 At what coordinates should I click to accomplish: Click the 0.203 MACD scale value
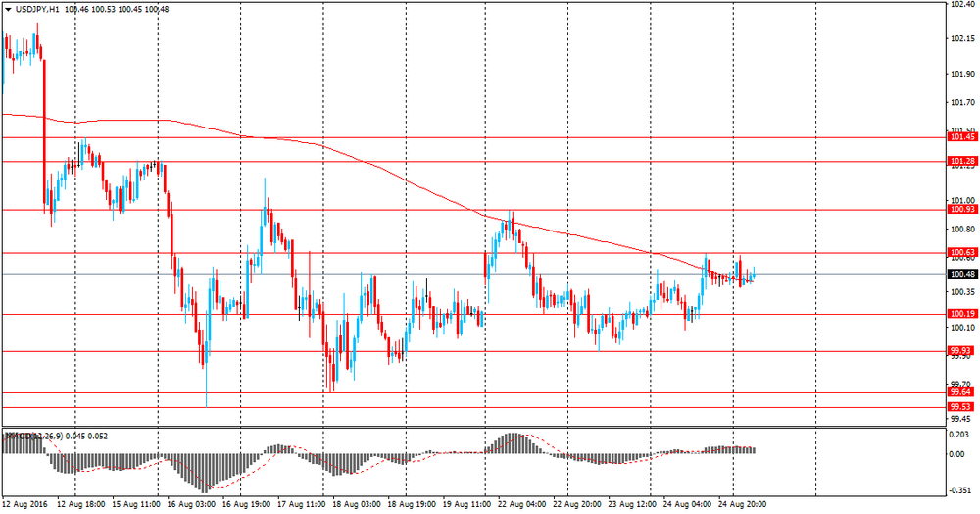coord(960,435)
